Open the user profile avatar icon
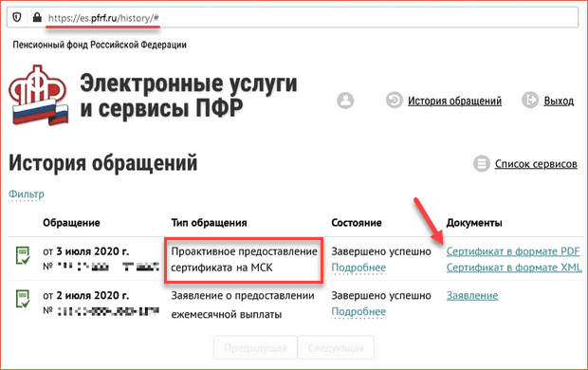Image resolution: width=588 pixels, height=370 pixels. [x=345, y=101]
